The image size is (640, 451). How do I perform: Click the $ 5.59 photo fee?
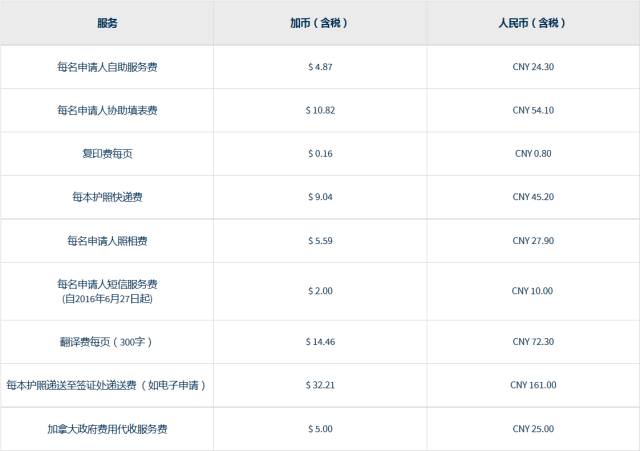coord(319,241)
